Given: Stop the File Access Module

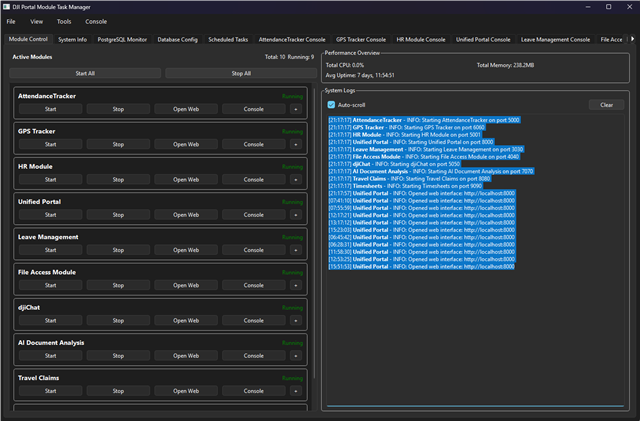Looking at the screenshot, I should coord(118,285).
